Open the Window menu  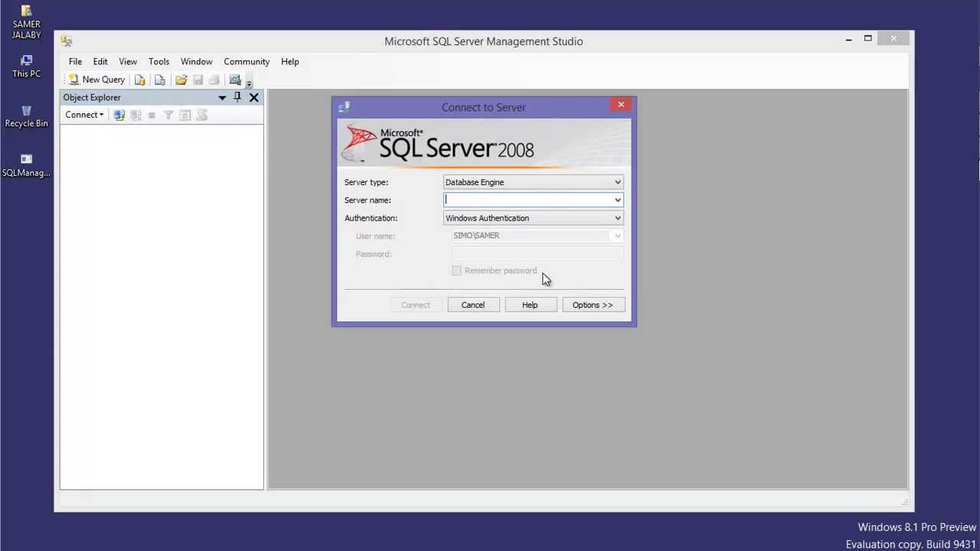(196, 61)
